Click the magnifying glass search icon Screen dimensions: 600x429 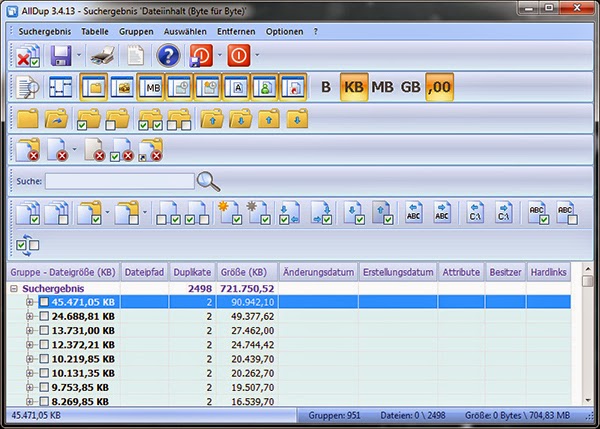click(208, 181)
